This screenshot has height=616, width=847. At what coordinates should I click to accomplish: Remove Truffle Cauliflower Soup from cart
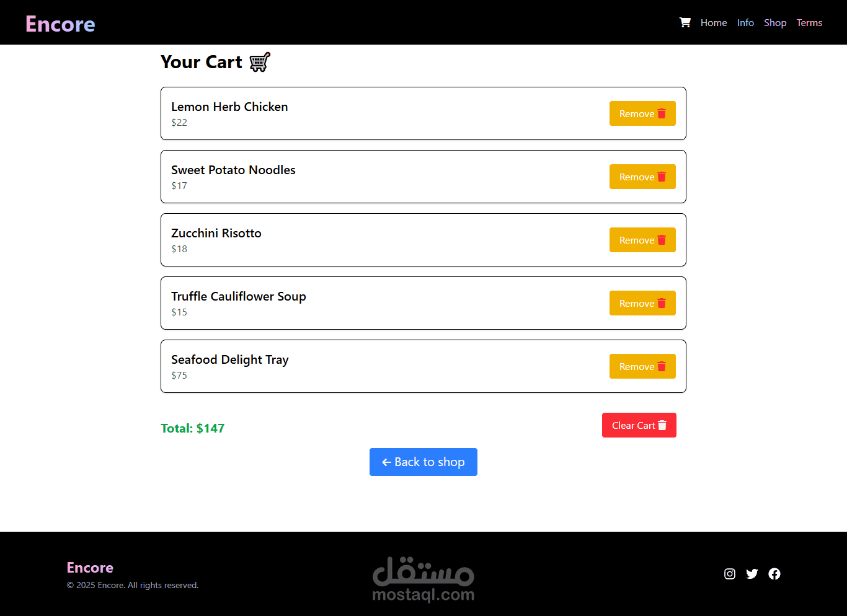[x=642, y=303]
